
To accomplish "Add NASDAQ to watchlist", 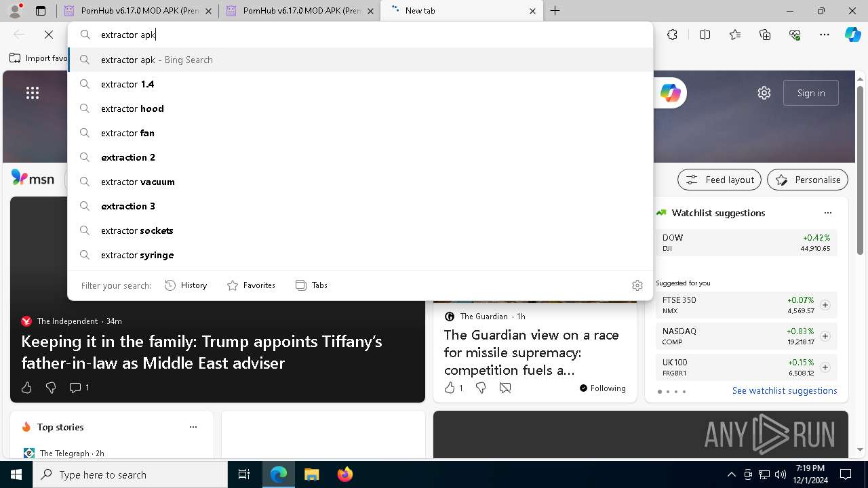I will 825,336.
